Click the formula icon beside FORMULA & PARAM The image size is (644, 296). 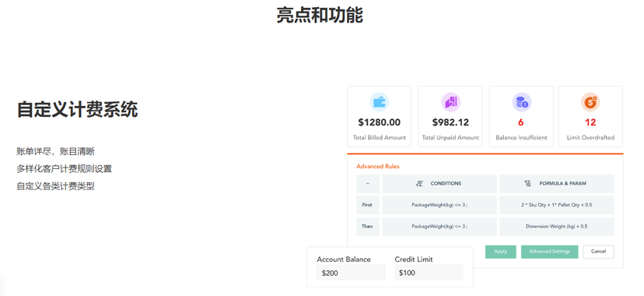(528, 184)
